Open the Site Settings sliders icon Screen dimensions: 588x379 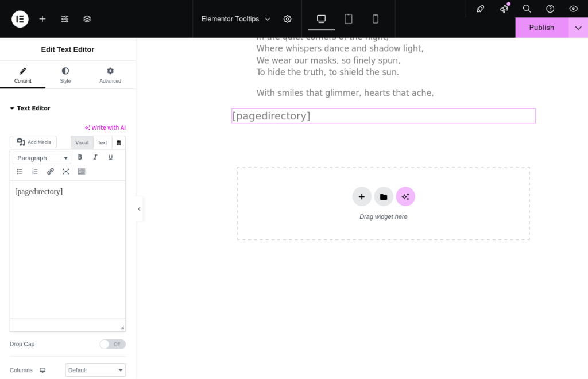point(65,19)
